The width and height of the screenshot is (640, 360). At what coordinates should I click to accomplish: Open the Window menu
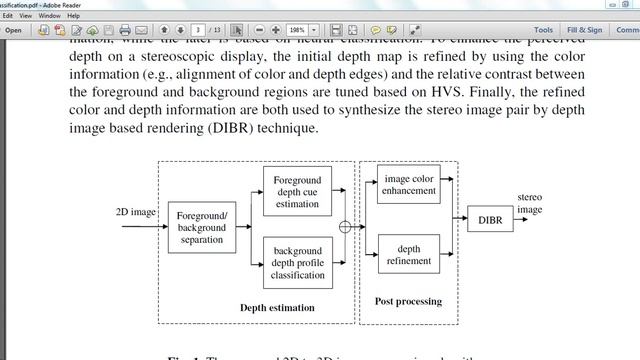click(x=49, y=16)
